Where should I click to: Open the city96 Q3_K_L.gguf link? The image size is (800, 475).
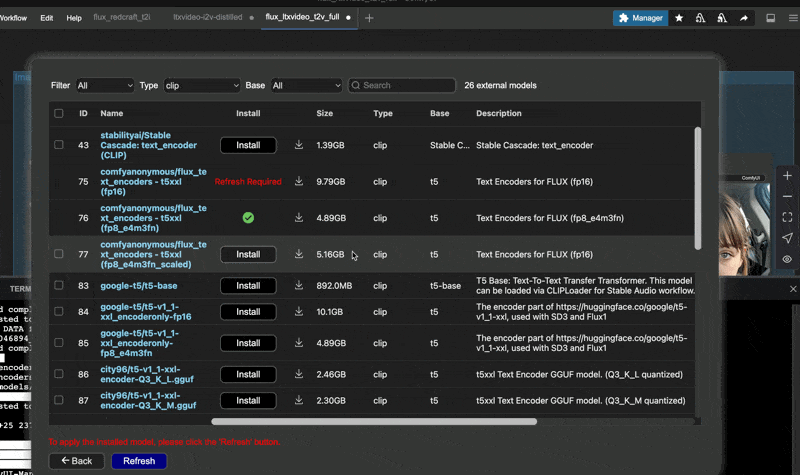(x=147, y=374)
